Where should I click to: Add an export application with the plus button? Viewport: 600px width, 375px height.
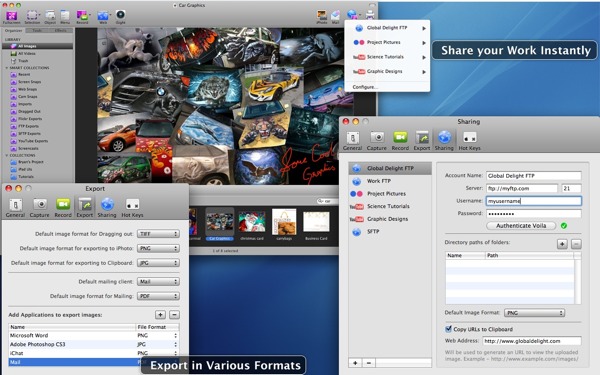(160, 315)
